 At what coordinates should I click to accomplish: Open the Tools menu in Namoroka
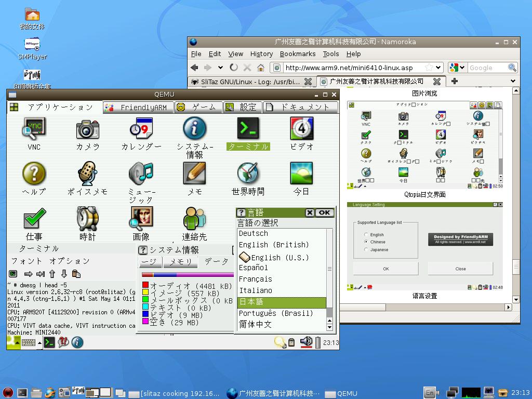tap(331, 54)
